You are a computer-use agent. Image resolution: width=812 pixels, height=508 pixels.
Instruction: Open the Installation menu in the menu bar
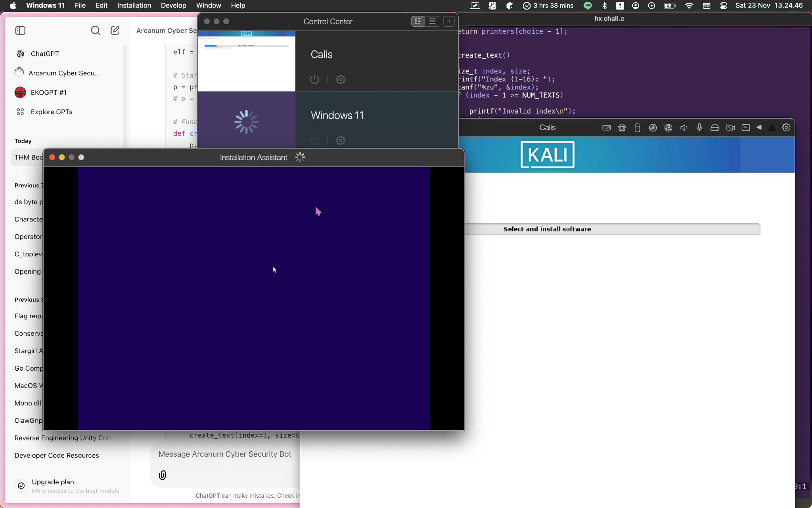[134, 6]
